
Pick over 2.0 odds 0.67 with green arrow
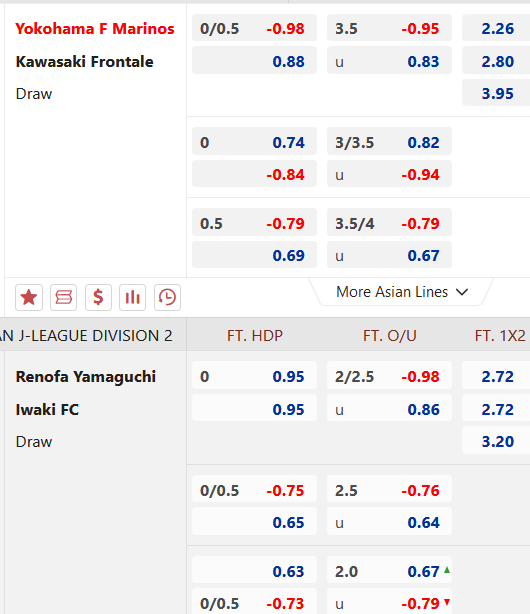click(x=389, y=571)
